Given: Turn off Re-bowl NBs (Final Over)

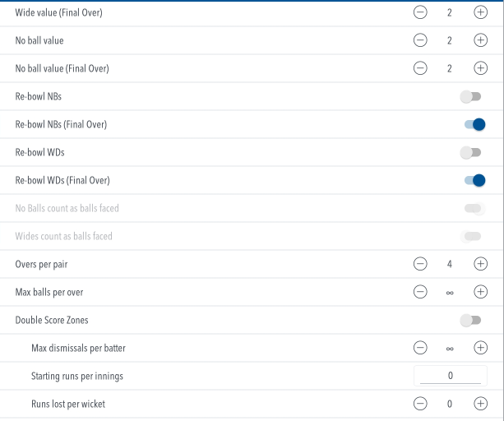Looking at the screenshot, I should (474, 124).
